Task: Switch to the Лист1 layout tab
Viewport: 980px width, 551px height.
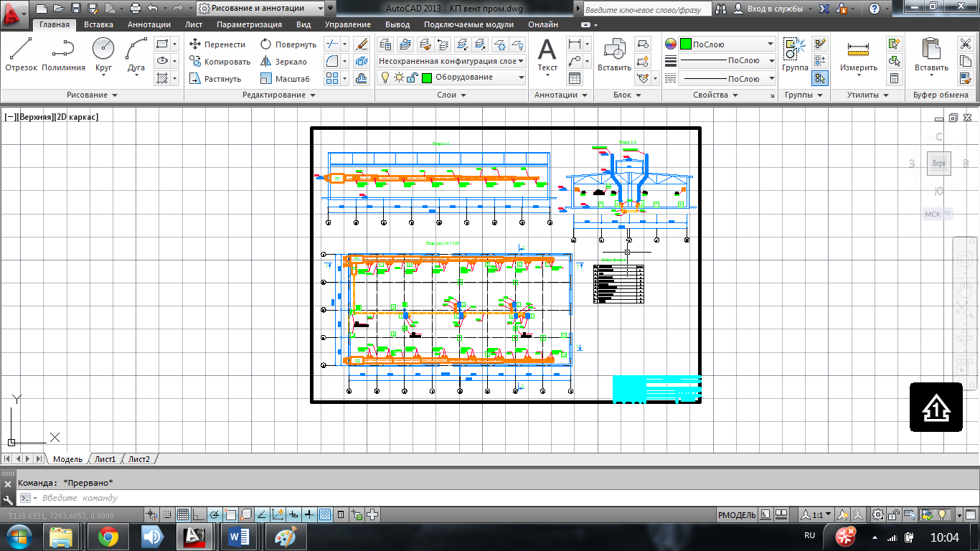Action: (105, 459)
